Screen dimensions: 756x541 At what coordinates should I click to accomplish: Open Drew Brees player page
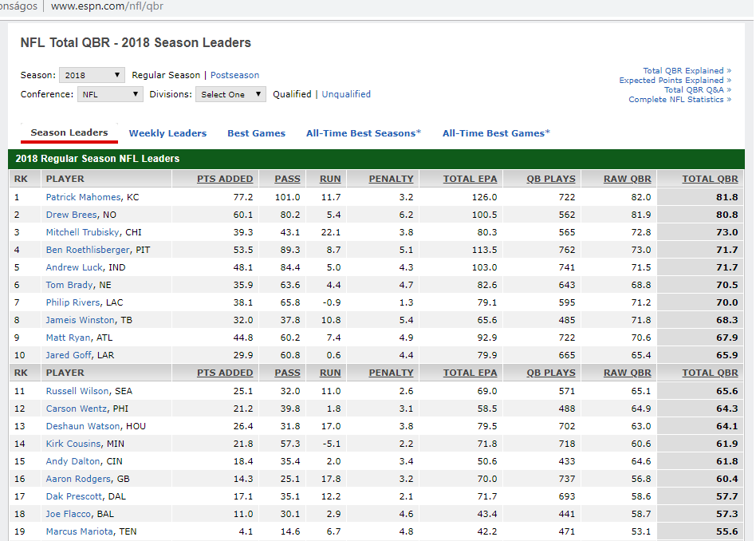pyautogui.click(x=71, y=215)
